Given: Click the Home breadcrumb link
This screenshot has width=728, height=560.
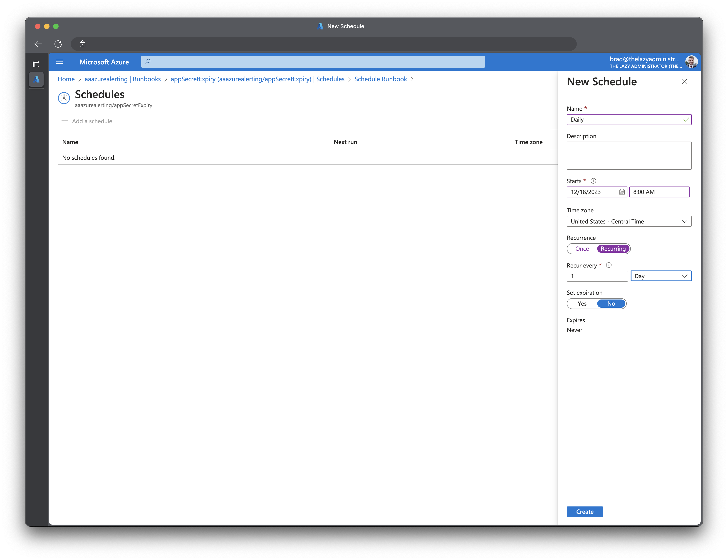Looking at the screenshot, I should 66,79.
